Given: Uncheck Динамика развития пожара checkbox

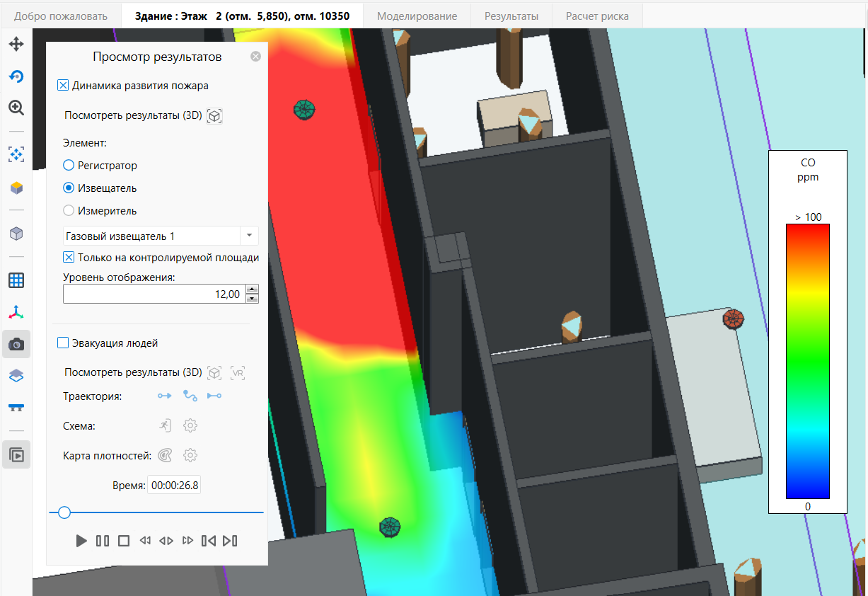Looking at the screenshot, I should 63,86.
